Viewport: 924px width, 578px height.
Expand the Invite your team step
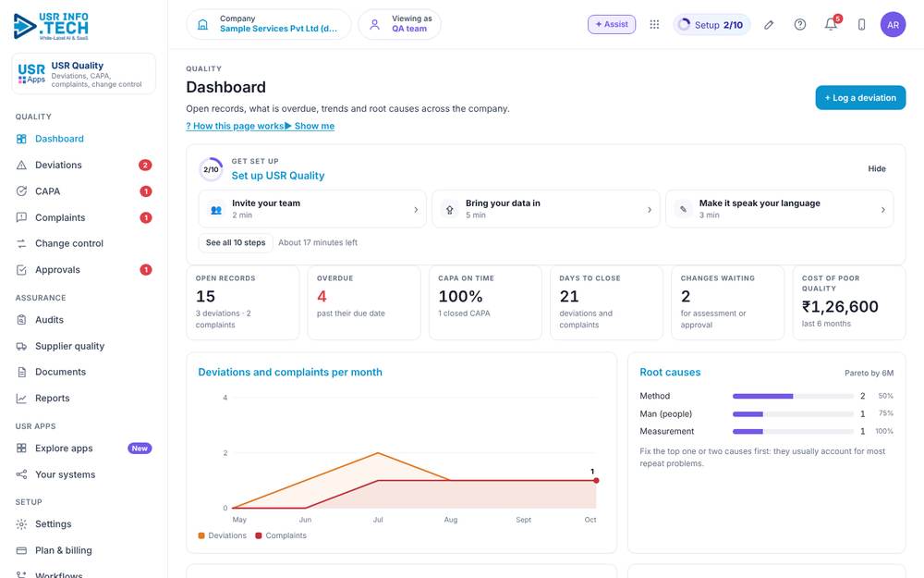[x=312, y=209]
